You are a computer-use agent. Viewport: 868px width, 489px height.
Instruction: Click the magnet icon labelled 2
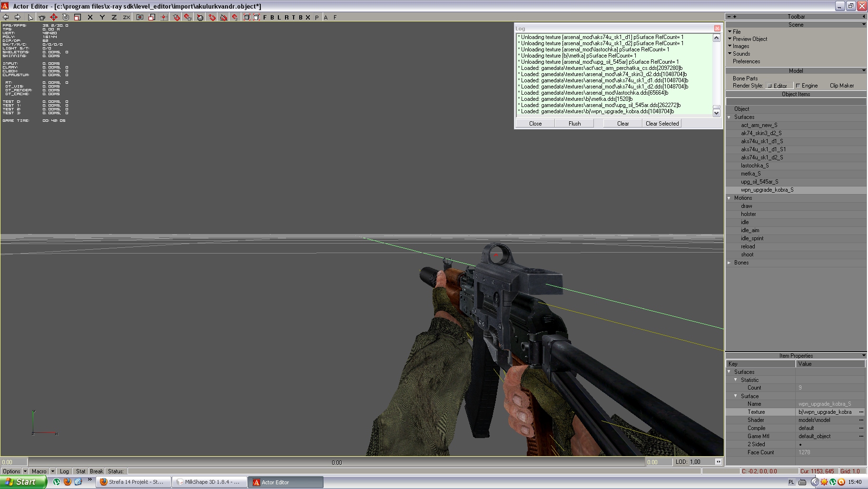[x=235, y=17]
